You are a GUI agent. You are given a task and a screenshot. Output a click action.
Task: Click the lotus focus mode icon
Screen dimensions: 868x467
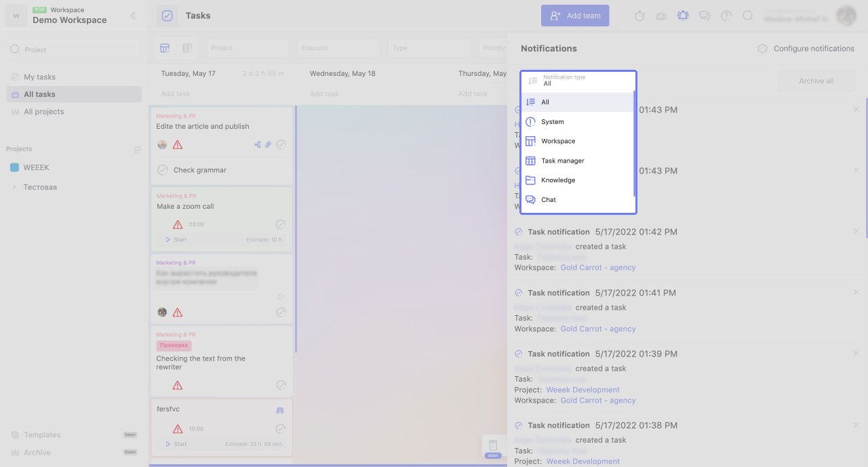(661, 16)
